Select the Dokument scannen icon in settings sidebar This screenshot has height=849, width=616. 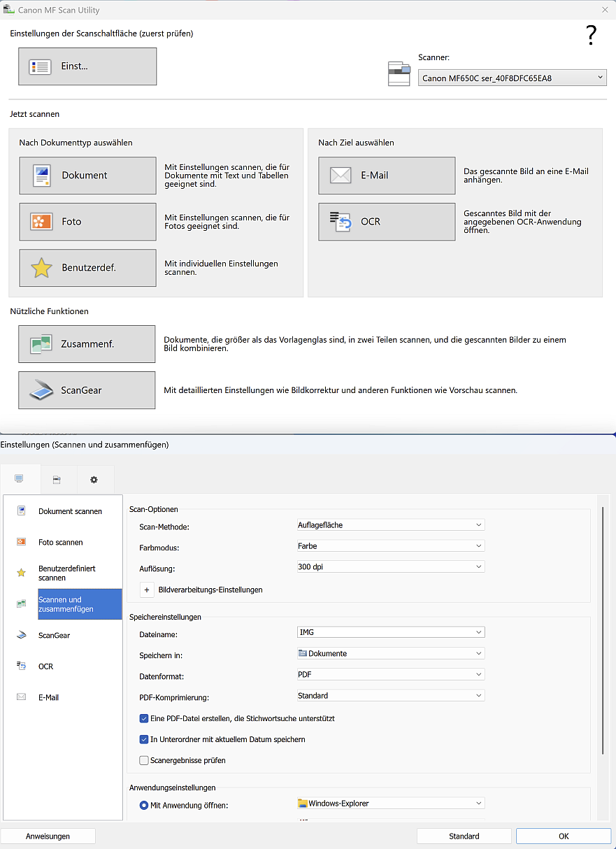tap(22, 511)
